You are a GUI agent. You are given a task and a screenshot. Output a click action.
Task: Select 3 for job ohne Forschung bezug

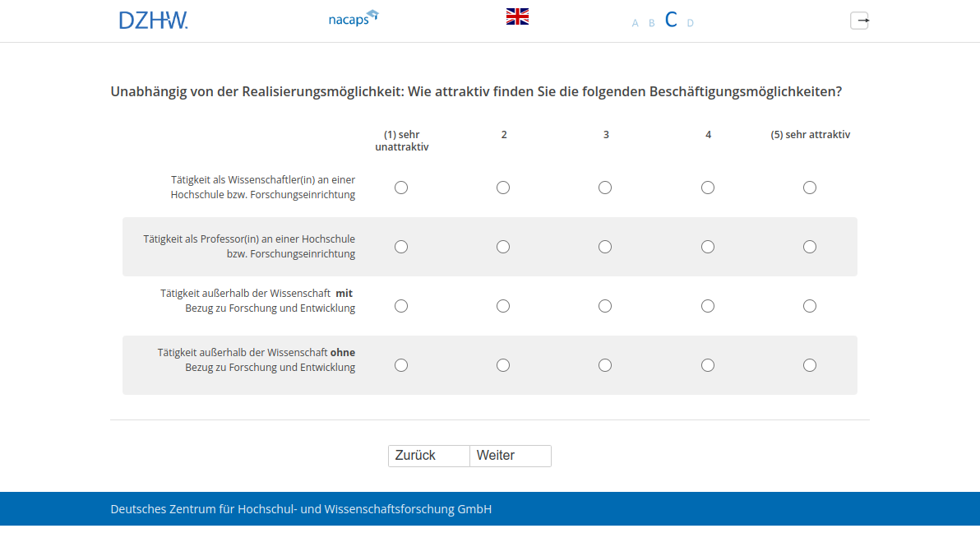point(605,365)
